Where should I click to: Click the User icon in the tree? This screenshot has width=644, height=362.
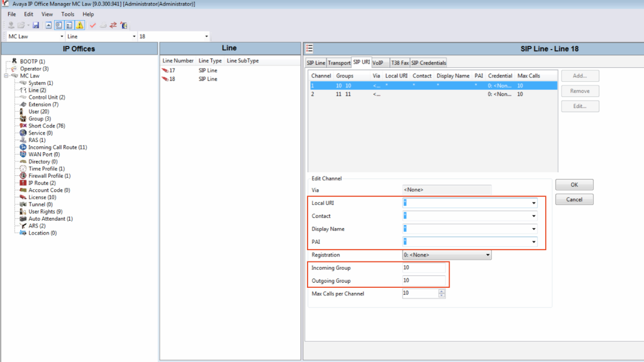pos(22,111)
